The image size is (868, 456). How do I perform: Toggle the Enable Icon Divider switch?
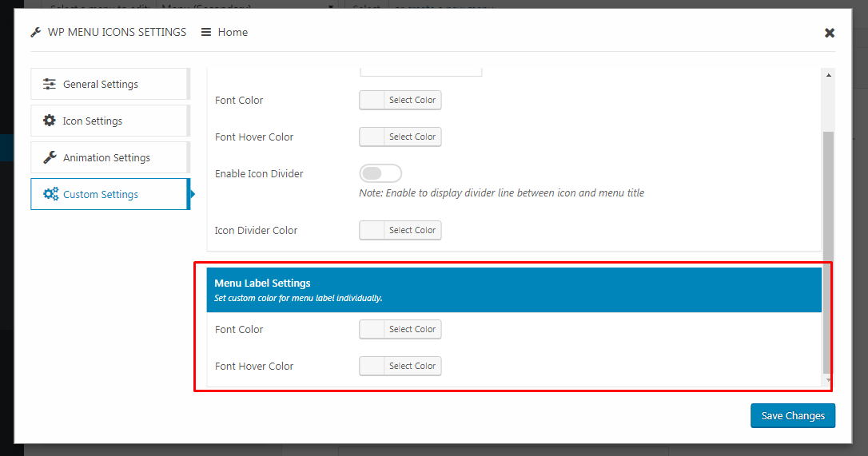click(380, 174)
